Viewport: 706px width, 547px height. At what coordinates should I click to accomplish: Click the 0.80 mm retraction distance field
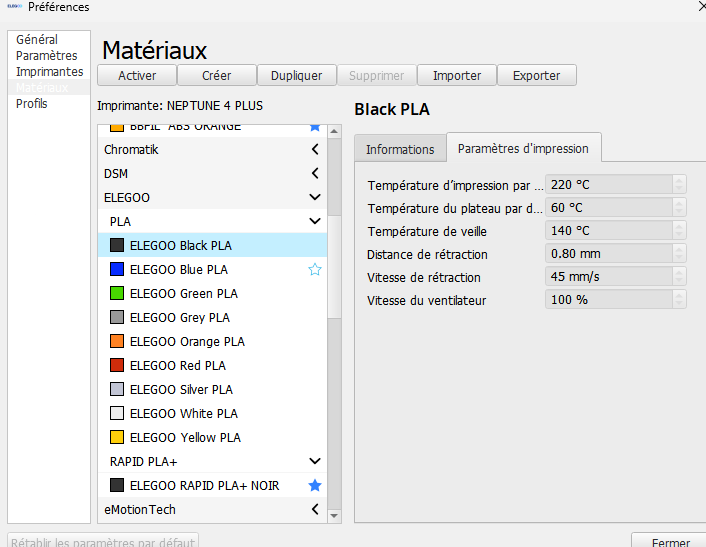[609, 253]
